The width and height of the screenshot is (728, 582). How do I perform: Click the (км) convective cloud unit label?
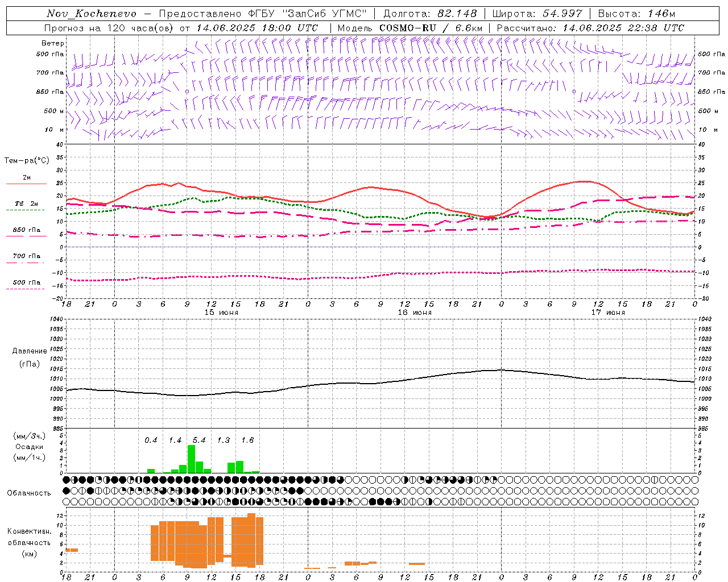[29, 554]
